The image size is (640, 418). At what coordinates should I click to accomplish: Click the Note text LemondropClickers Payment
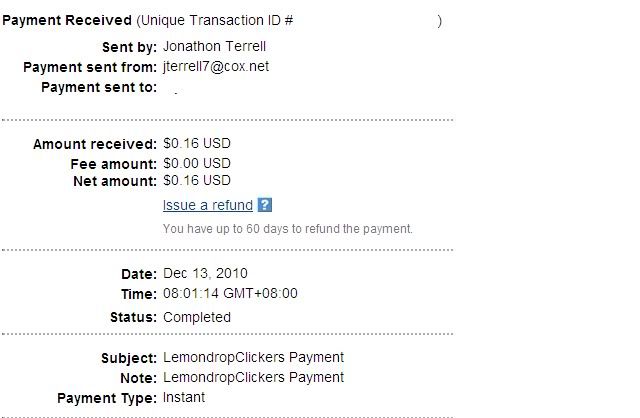click(253, 378)
